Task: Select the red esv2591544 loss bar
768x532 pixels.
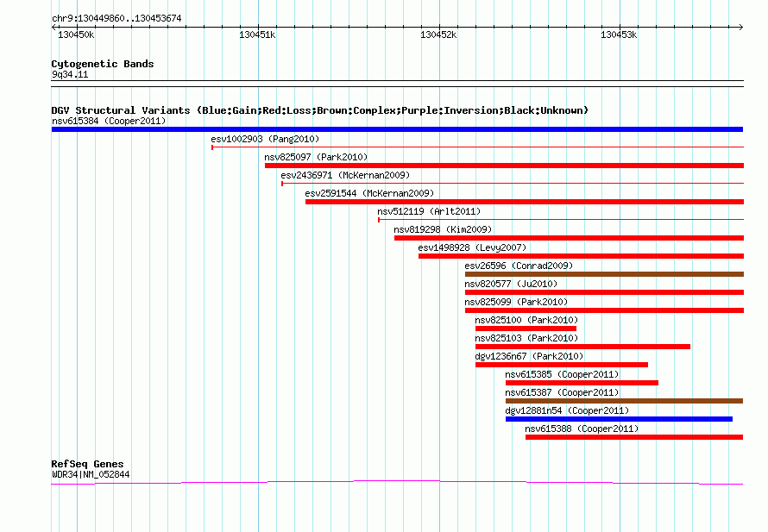Action: (525, 202)
